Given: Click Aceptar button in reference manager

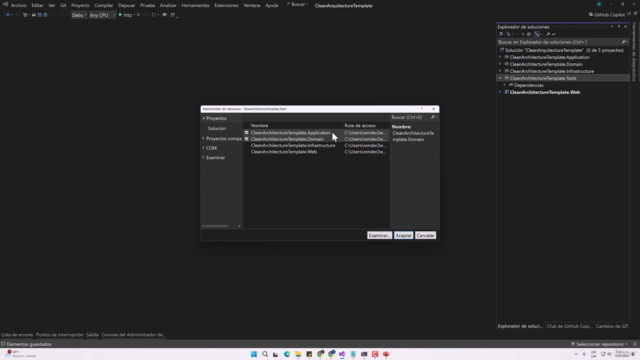Looking at the screenshot, I should pos(403,236).
